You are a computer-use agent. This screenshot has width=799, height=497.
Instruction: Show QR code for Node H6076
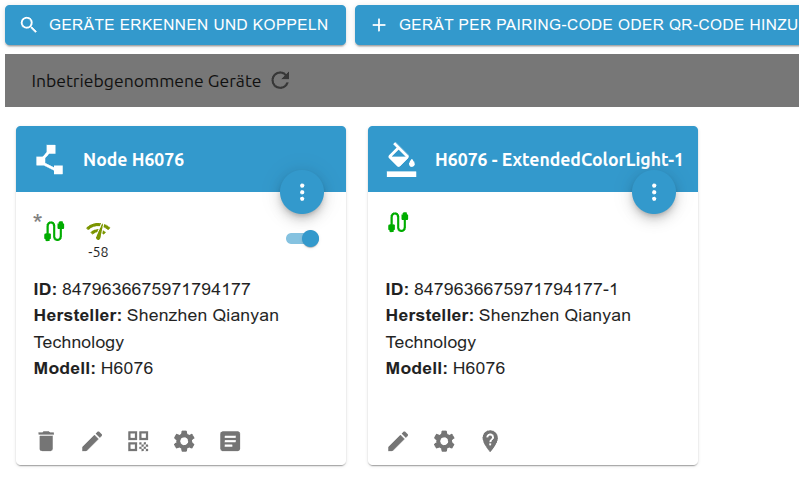click(138, 441)
